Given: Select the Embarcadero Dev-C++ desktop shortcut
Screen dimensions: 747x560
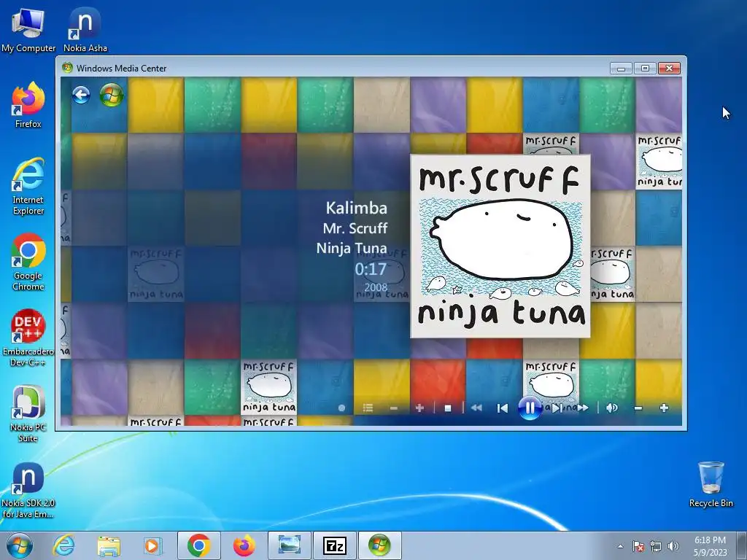Looking at the screenshot, I should click(28, 338).
